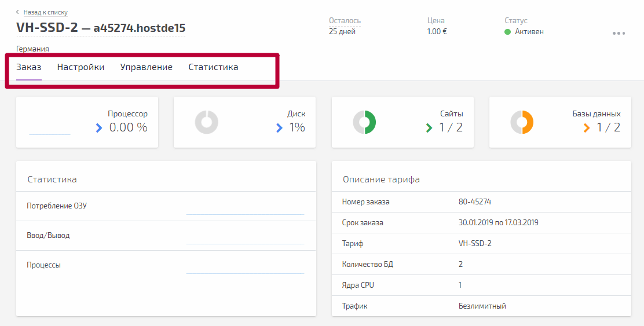Viewport: 644px width, 326px height.
Task: Click the 'Процессы' label
Action: pyautogui.click(x=43, y=265)
